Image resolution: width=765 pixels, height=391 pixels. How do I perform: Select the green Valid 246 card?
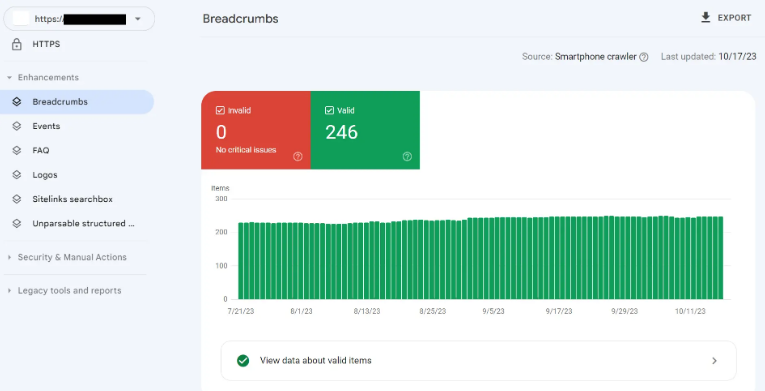click(365, 130)
